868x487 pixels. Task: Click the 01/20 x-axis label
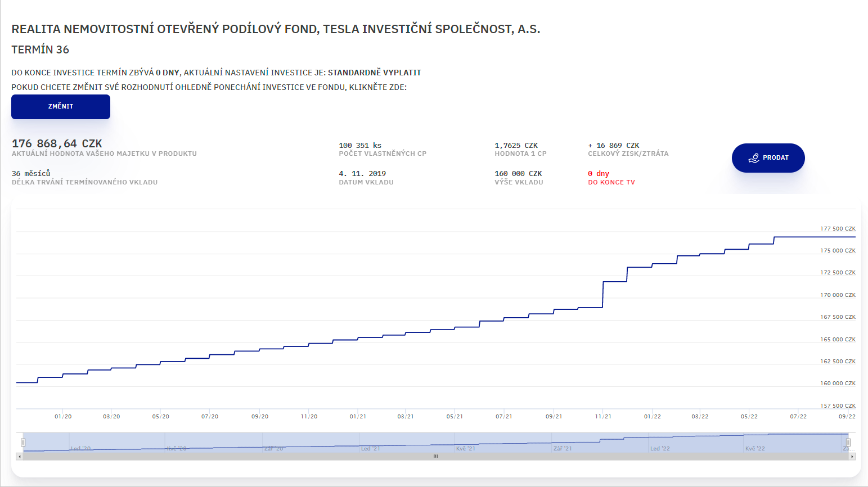[x=63, y=417]
